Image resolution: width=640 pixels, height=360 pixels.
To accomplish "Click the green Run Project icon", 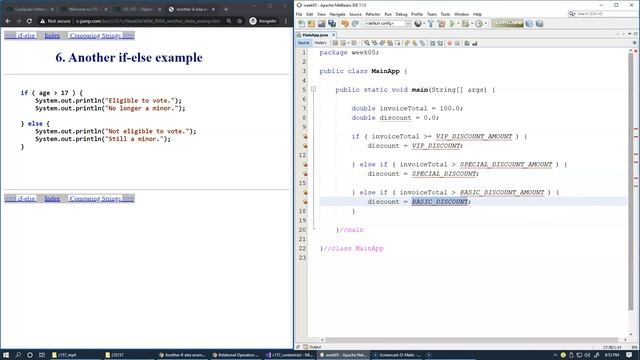I will pos(452,24).
